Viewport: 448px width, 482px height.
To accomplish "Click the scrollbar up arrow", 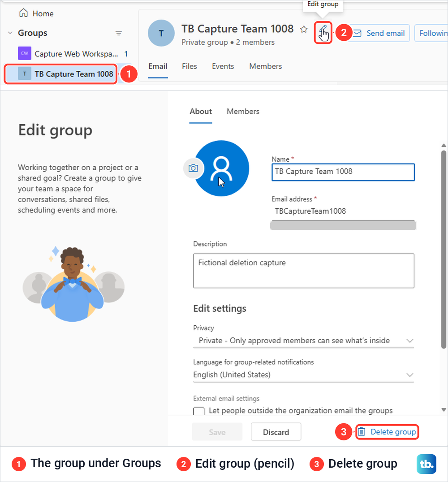I will click(x=444, y=145).
